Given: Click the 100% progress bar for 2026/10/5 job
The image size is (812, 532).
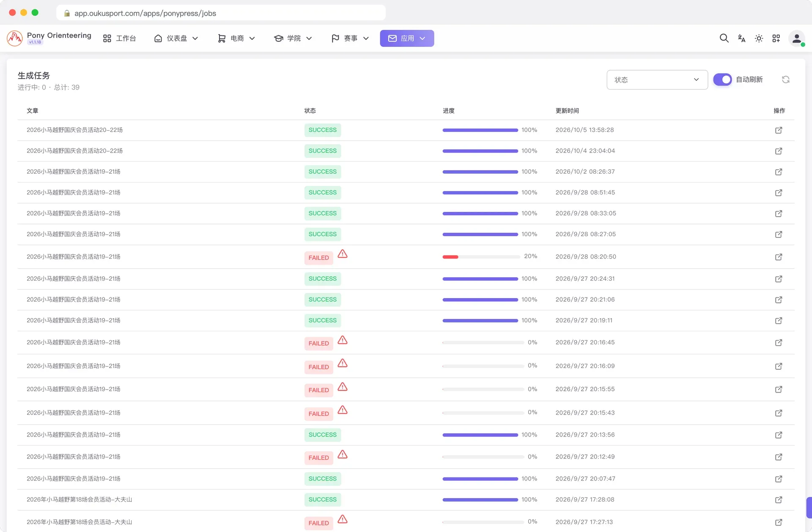Looking at the screenshot, I should tap(480, 130).
